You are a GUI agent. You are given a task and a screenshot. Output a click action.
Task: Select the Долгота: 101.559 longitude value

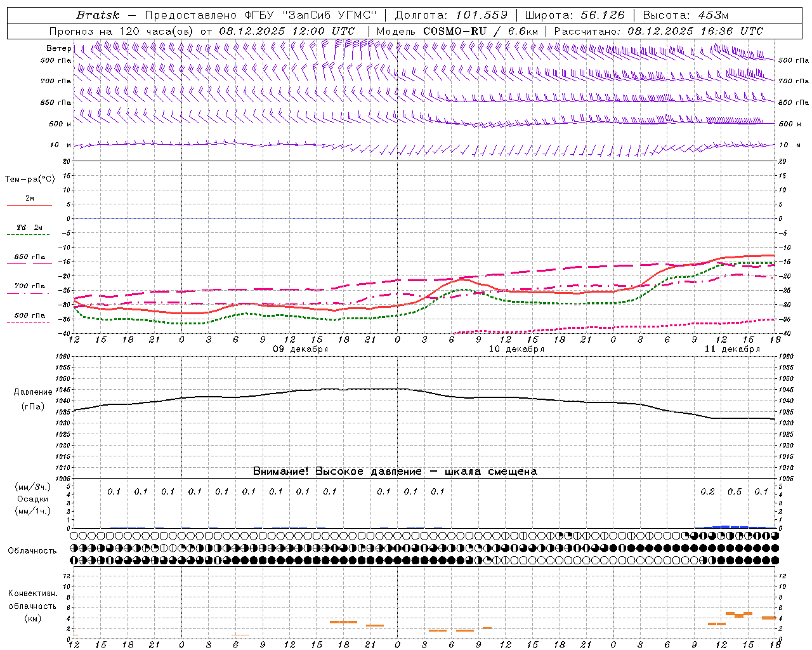[451, 15]
